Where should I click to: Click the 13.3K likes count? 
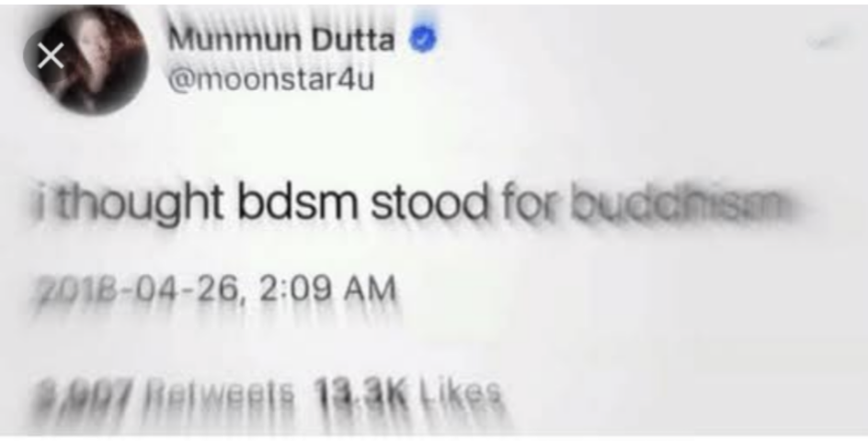(x=361, y=394)
